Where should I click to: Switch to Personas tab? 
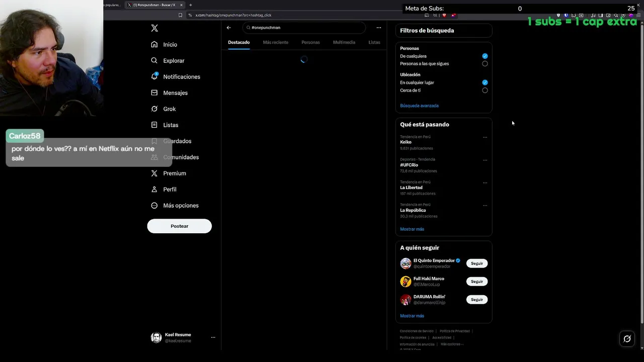(x=310, y=42)
